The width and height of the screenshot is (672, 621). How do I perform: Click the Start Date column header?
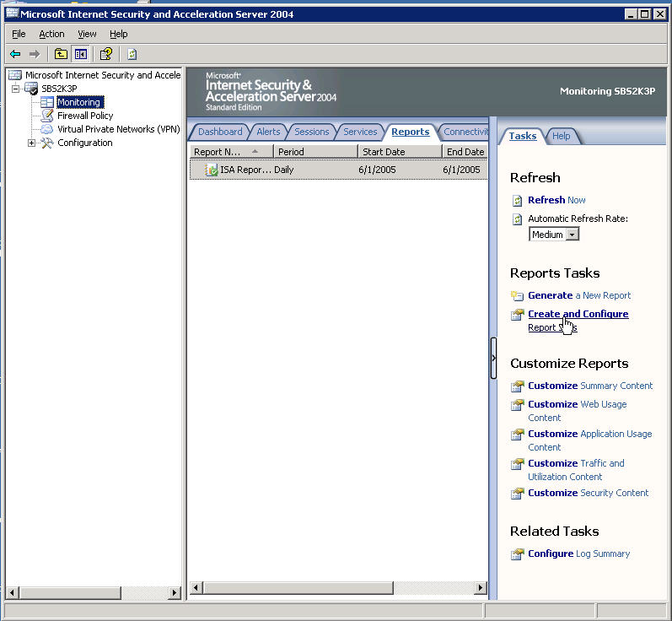click(x=400, y=151)
